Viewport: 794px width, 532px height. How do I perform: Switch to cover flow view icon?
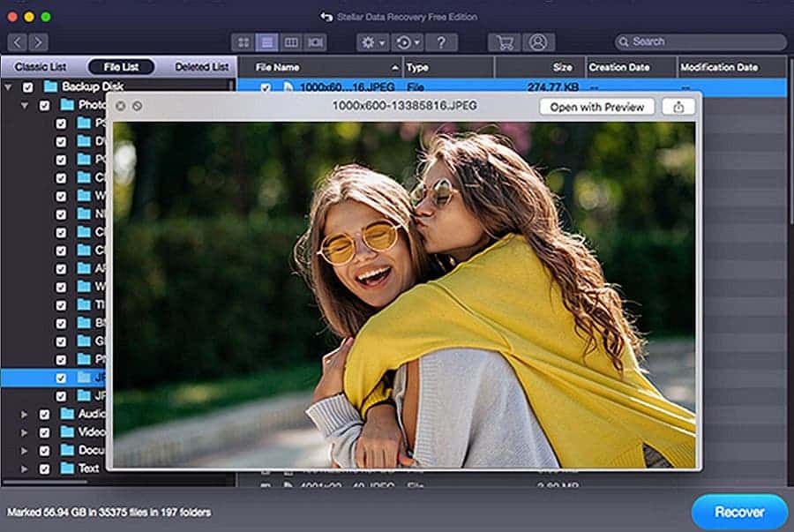(315, 42)
